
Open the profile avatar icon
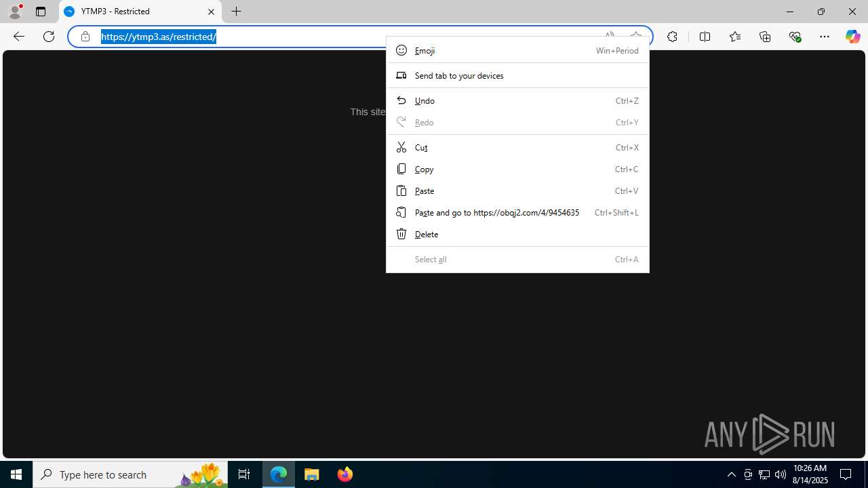pyautogui.click(x=15, y=12)
